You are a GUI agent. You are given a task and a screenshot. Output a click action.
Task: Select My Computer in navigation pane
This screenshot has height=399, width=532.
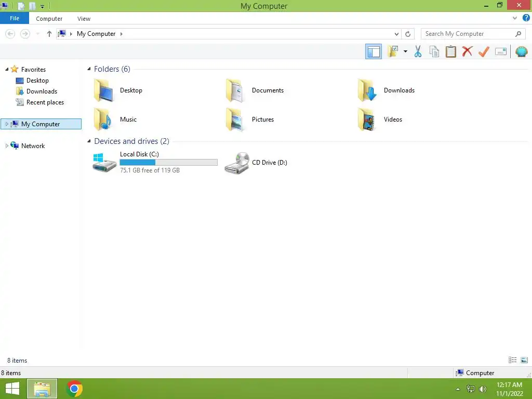[x=41, y=124]
